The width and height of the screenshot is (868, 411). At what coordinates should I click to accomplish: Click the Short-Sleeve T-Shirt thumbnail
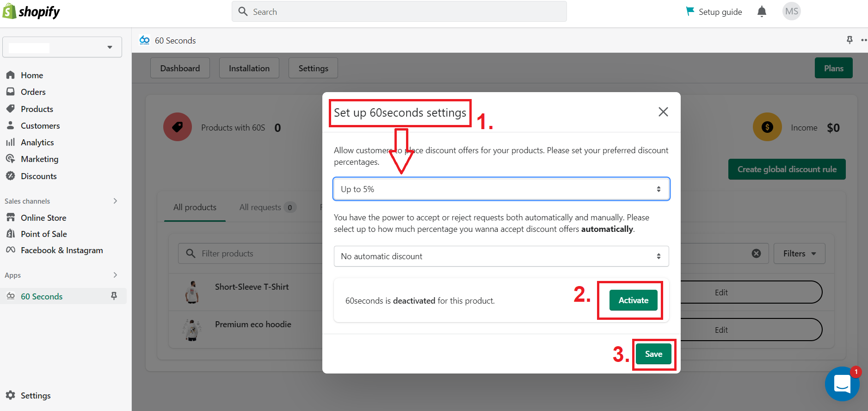[x=192, y=292]
